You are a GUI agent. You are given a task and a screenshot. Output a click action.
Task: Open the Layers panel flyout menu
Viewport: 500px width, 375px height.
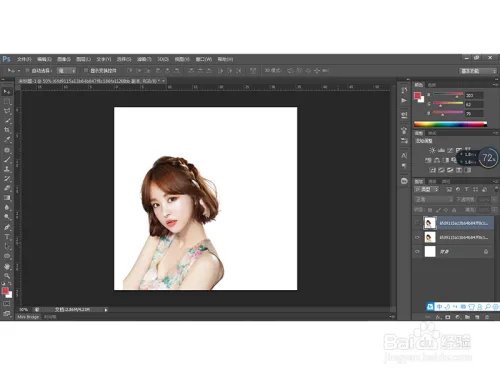[495, 181]
